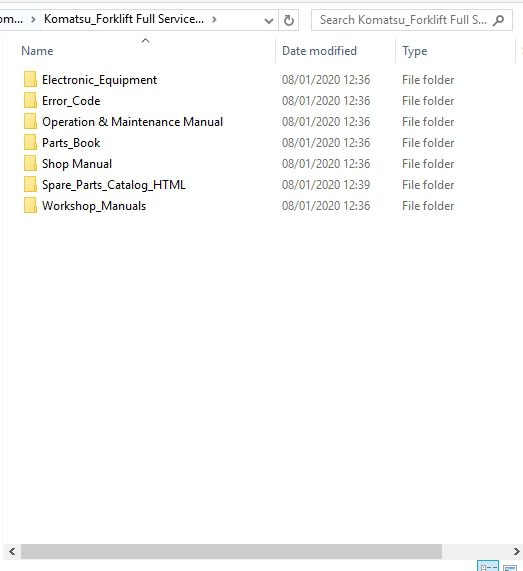Sort by the Name column header

point(37,51)
